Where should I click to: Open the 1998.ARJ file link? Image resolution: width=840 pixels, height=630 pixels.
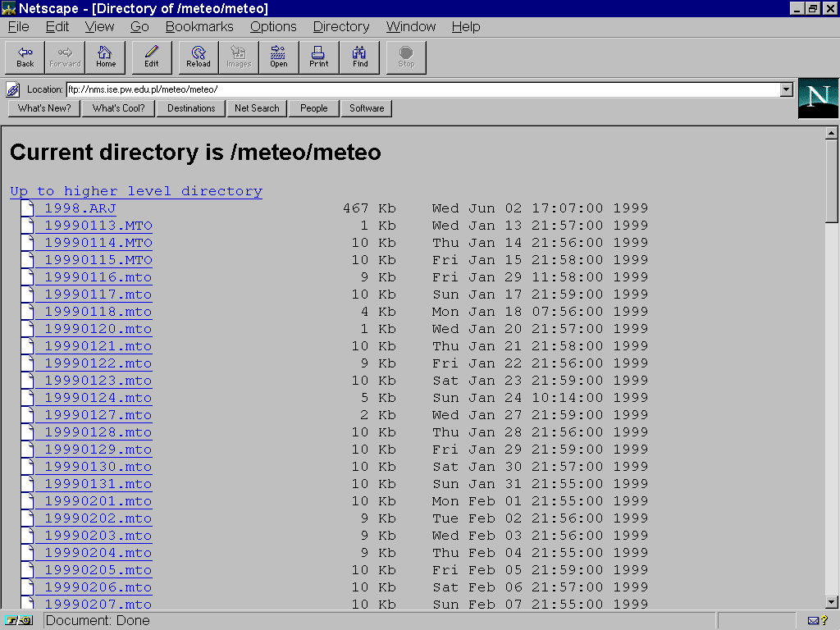click(80, 208)
